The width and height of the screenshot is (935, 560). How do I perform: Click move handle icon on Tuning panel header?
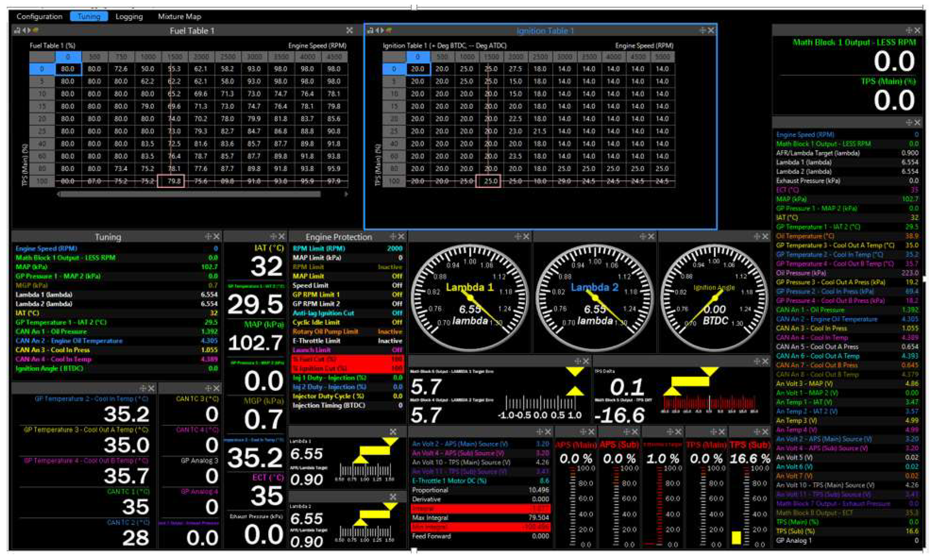(208, 237)
